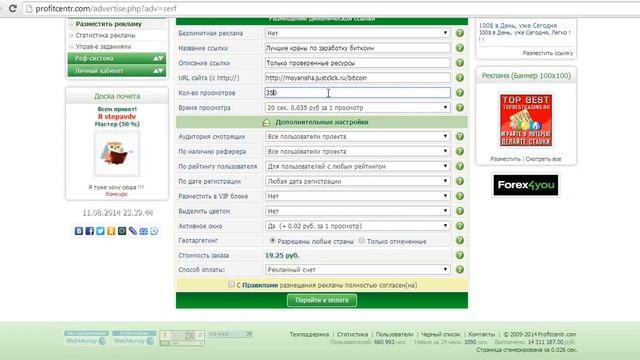Open Аудитория смотрящих dropdown
The image size is (640, 360).
(357, 136)
